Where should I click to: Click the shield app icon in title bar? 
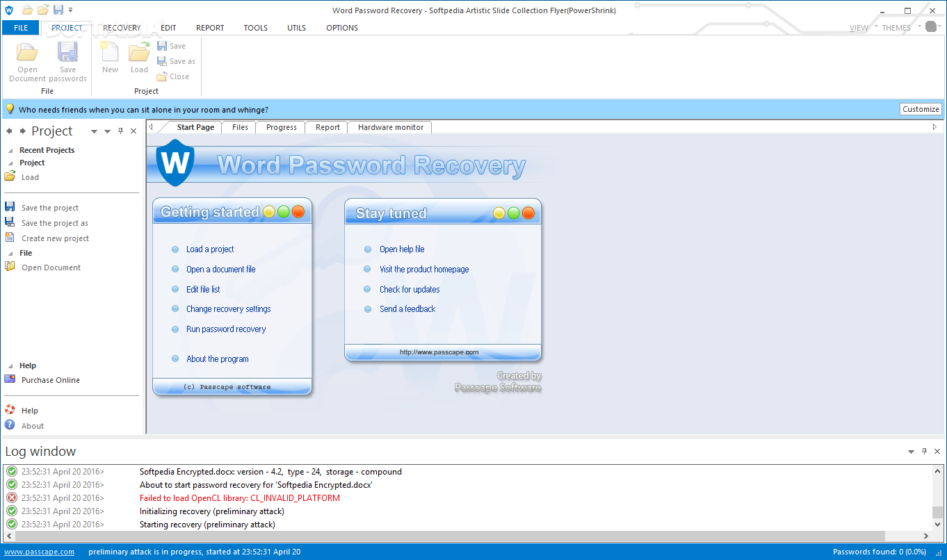[9, 10]
